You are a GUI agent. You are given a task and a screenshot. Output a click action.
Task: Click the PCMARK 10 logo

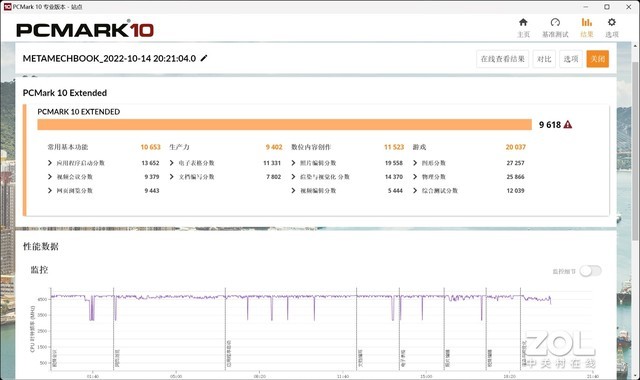coord(85,29)
